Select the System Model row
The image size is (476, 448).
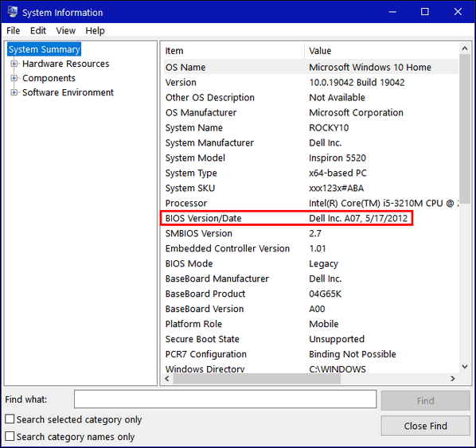pos(311,158)
